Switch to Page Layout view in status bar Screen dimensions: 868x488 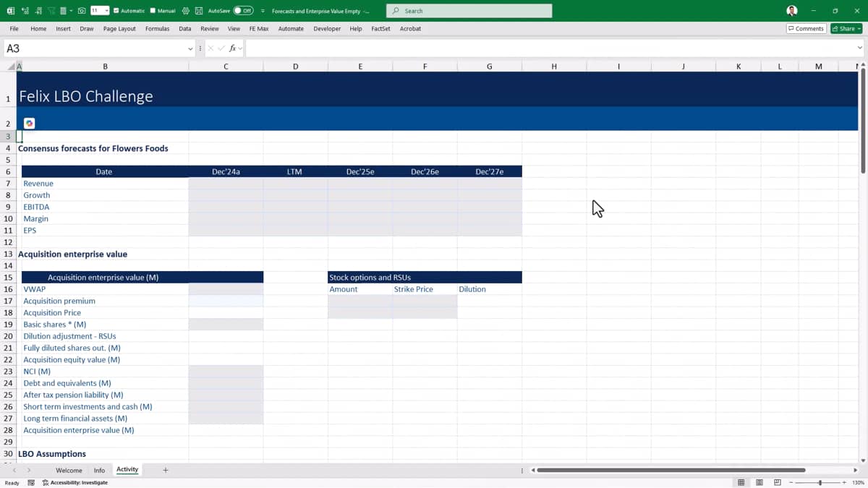759,482
